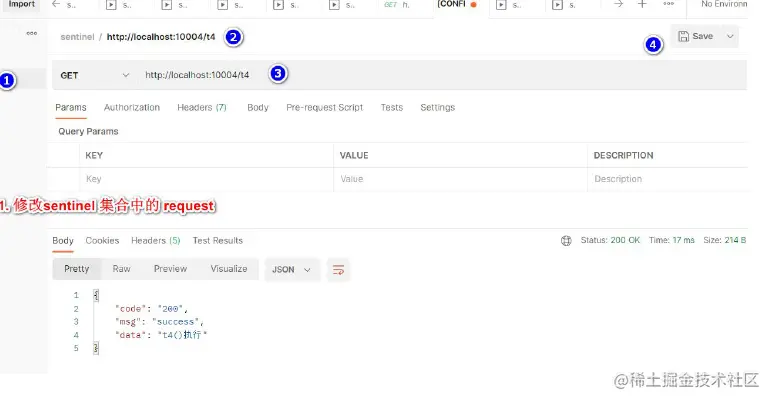
Task: Click line number 5 in response gutter
Action: click(x=76, y=348)
